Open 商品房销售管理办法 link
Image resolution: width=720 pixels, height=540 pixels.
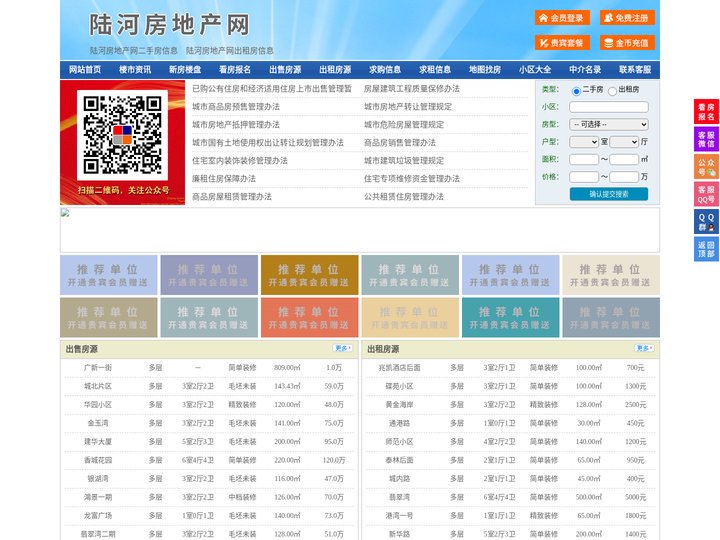[x=399, y=143]
